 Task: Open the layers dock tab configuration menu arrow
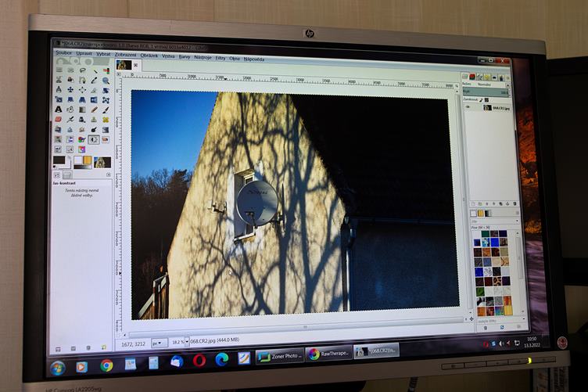coord(507,78)
